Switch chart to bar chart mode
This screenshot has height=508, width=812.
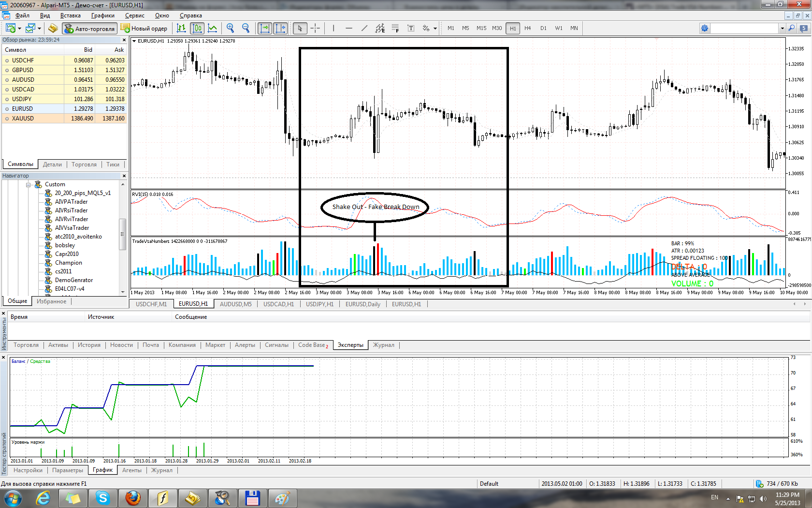(181, 28)
